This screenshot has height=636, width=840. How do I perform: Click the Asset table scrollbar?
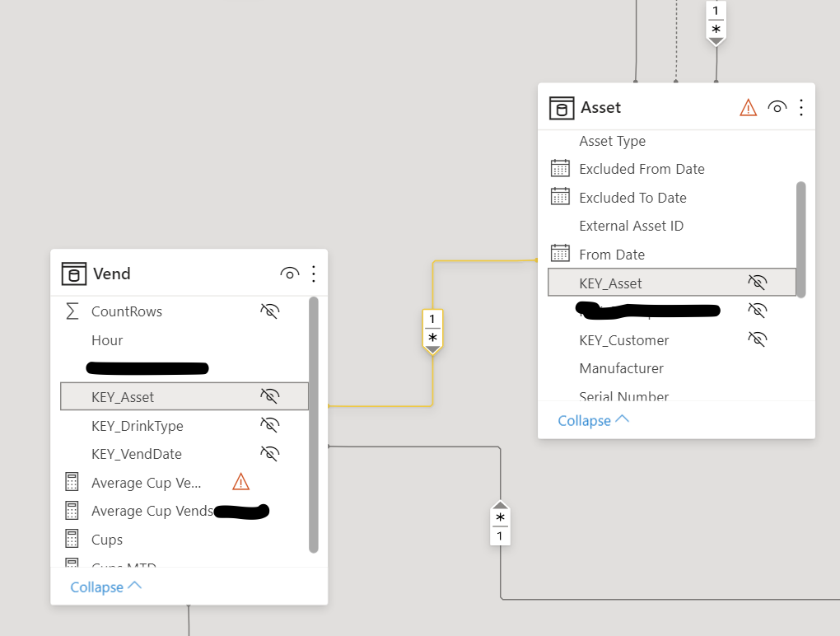(801, 240)
